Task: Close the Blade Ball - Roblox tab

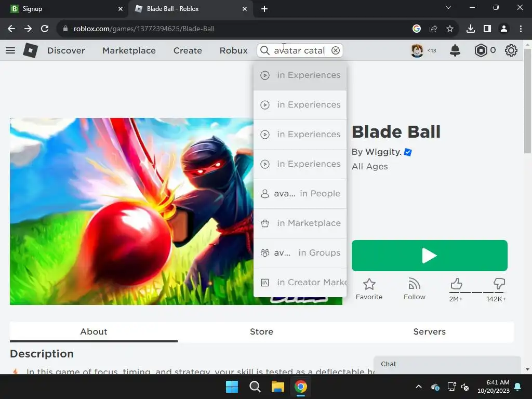Action: point(245,9)
